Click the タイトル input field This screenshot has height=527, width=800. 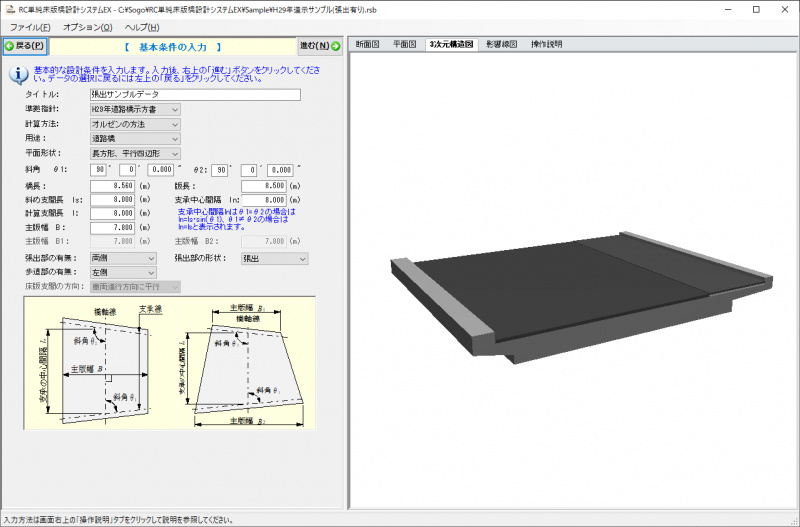click(x=195, y=95)
